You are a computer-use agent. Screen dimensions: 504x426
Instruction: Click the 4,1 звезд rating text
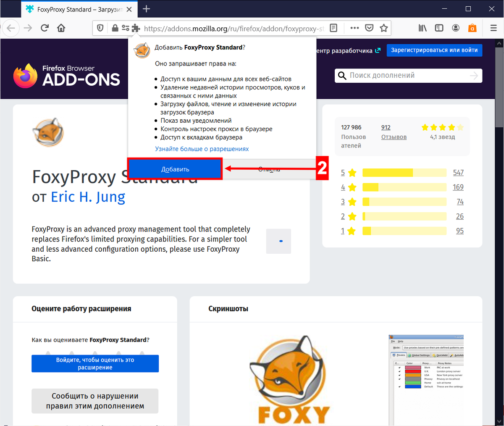coord(443,137)
